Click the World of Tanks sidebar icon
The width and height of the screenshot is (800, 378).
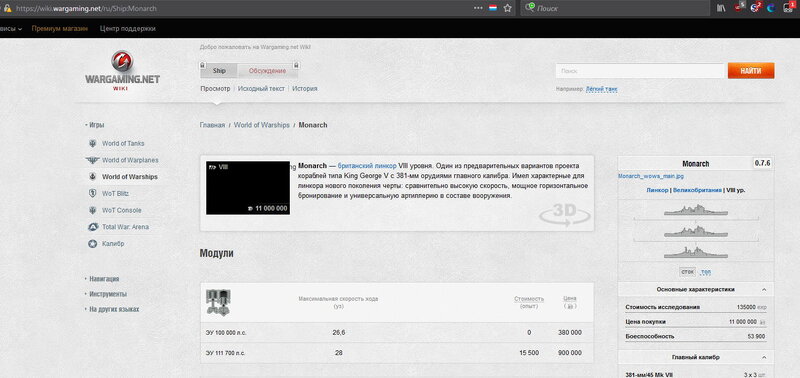pos(93,143)
